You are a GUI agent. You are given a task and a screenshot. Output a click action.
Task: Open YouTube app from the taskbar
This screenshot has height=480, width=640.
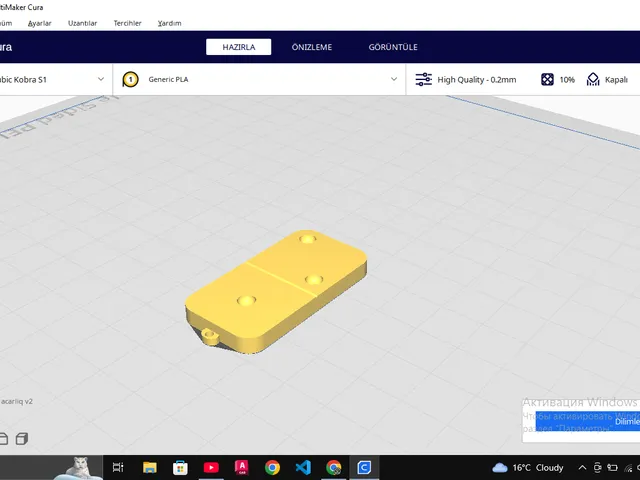pyautogui.click(x=211, y=467)
